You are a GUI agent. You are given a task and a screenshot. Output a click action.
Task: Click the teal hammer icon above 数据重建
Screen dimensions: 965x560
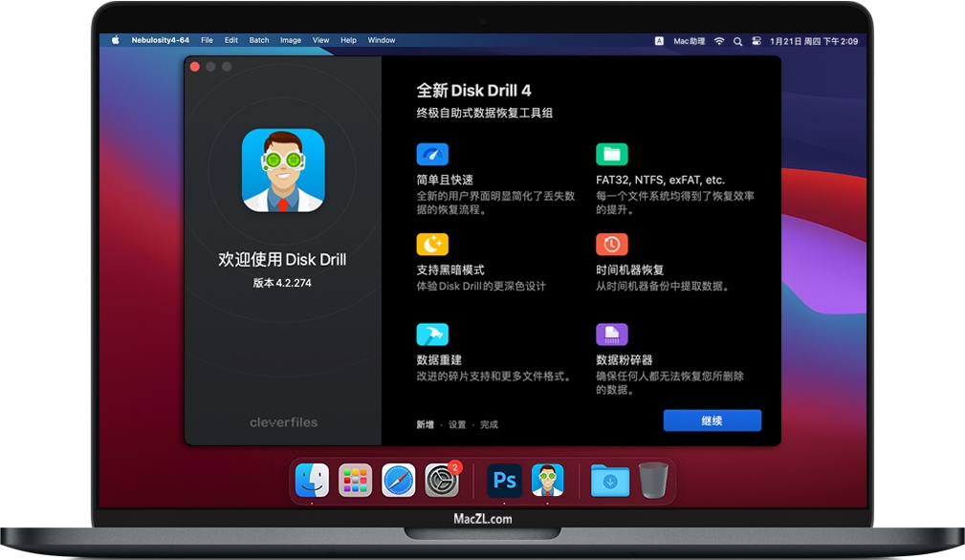(432, 334)
